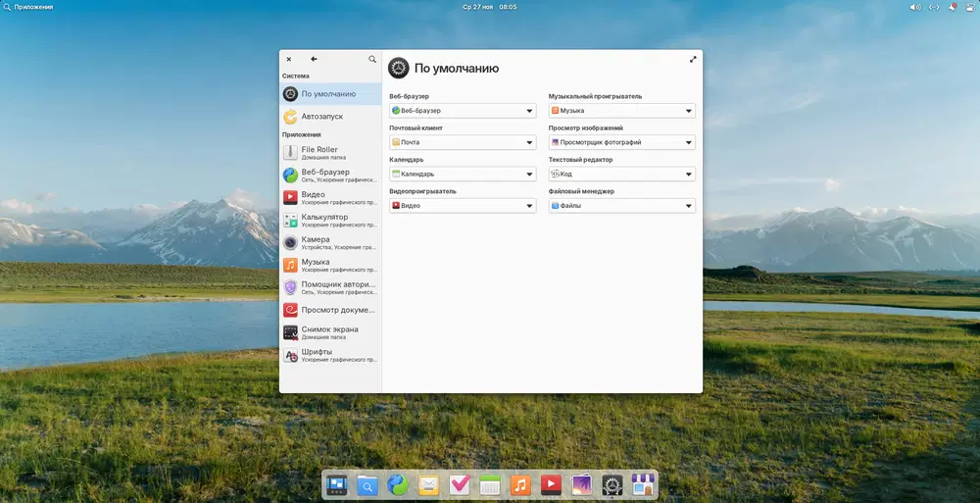
Task: Click the File Roller app icon
Action: tap(290, 153)
